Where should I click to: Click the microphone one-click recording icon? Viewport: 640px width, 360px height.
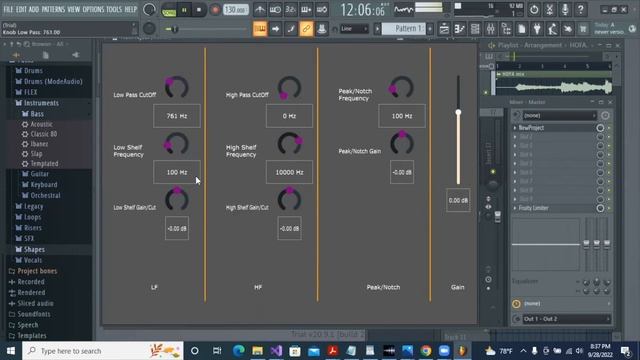pyautogui.click(x=565, y=9)
